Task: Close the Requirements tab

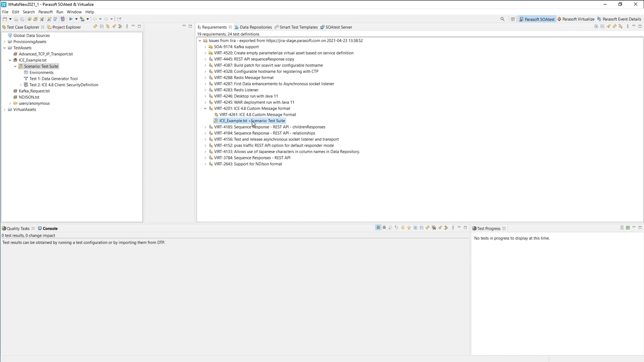Action: pyautogui.click(x=230, y=27)
